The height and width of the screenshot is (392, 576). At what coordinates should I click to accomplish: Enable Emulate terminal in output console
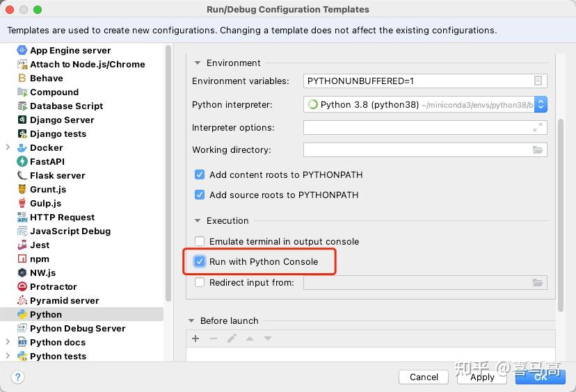(x=200, y=241)
